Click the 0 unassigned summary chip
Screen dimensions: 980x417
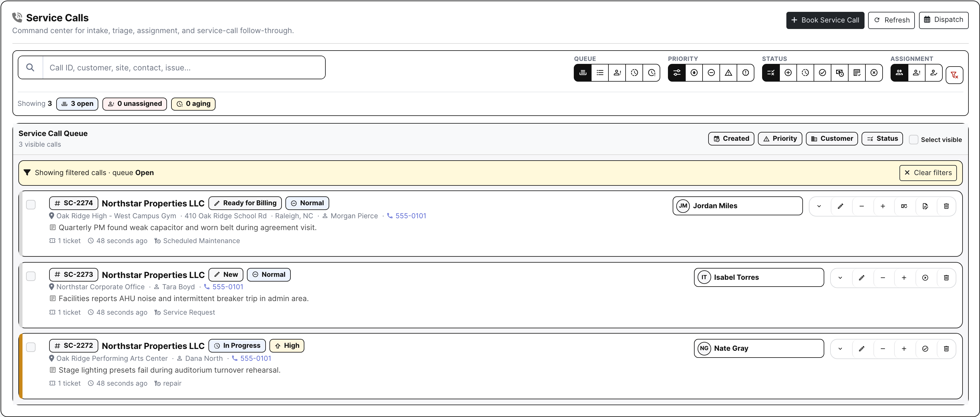click(135, 104)
